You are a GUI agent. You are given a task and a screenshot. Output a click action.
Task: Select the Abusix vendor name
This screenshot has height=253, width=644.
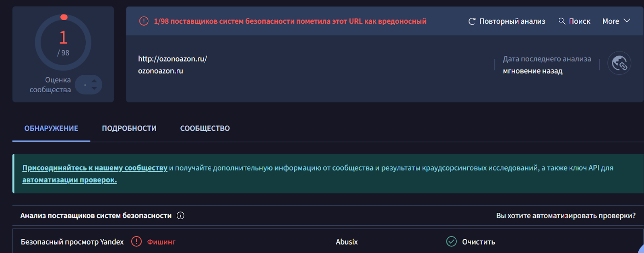tap(347, 242)
